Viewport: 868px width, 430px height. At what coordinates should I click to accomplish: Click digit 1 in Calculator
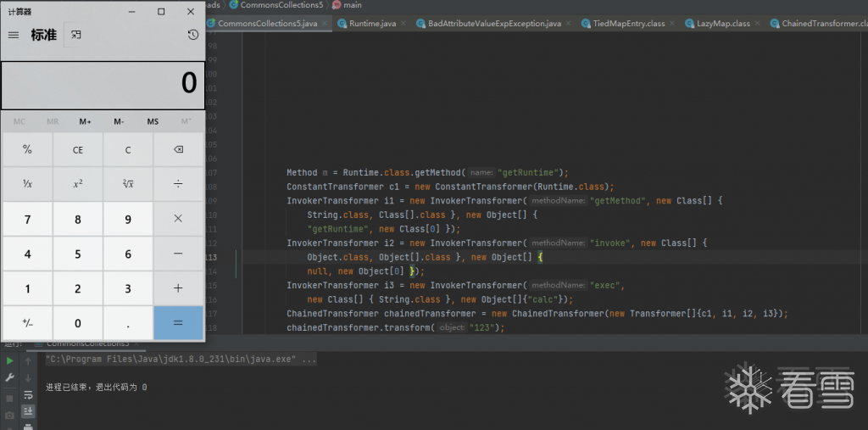(x=27, y=288)
